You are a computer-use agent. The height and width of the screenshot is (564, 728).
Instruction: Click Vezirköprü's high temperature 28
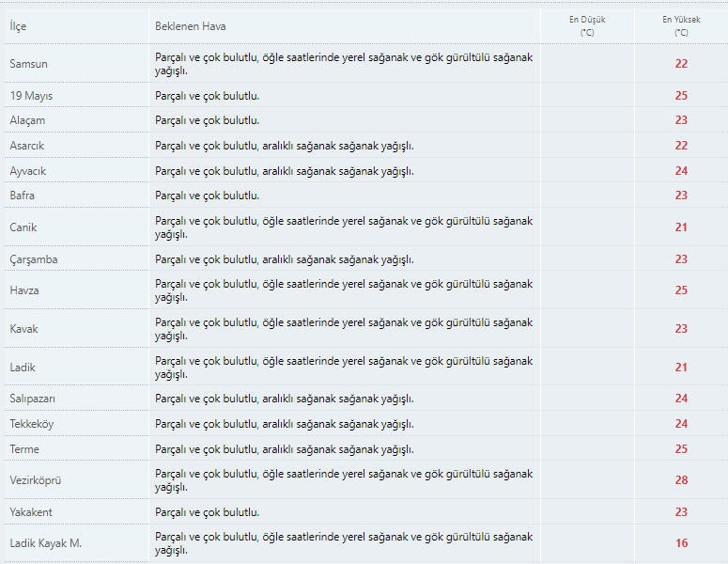pyautogui.click(x=681, y=480)
